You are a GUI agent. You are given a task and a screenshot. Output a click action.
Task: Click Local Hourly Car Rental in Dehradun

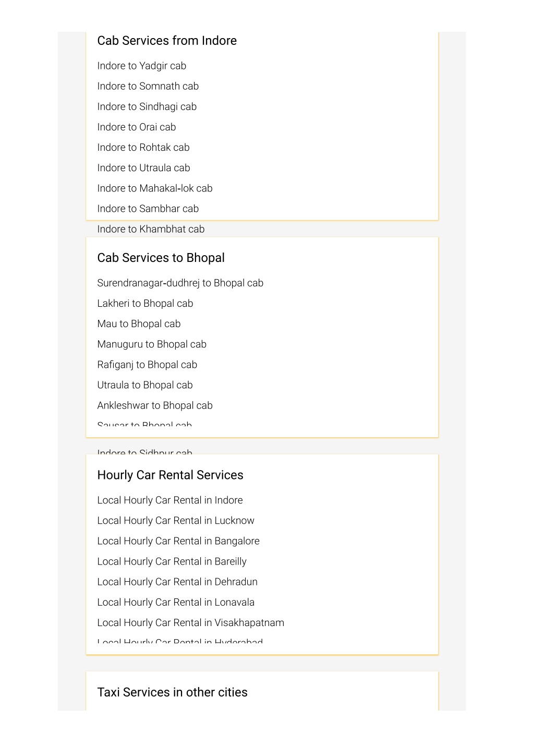(177, 582)
